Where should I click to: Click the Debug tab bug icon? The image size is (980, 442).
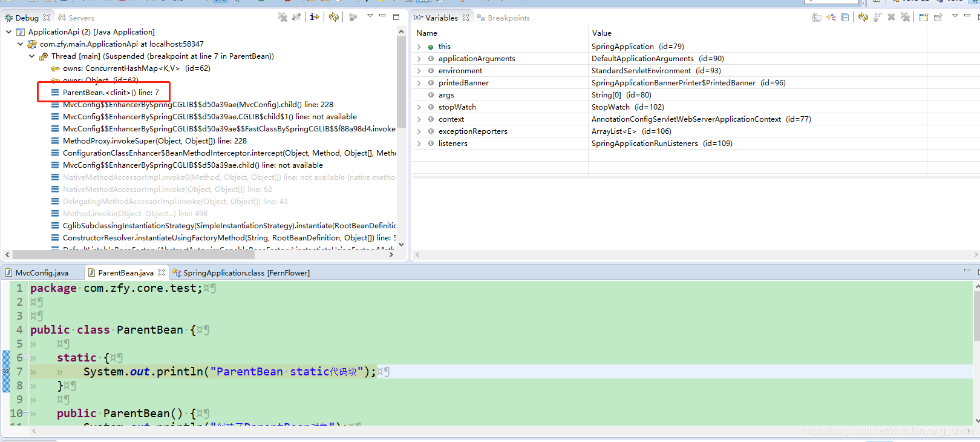coord(8,18)
